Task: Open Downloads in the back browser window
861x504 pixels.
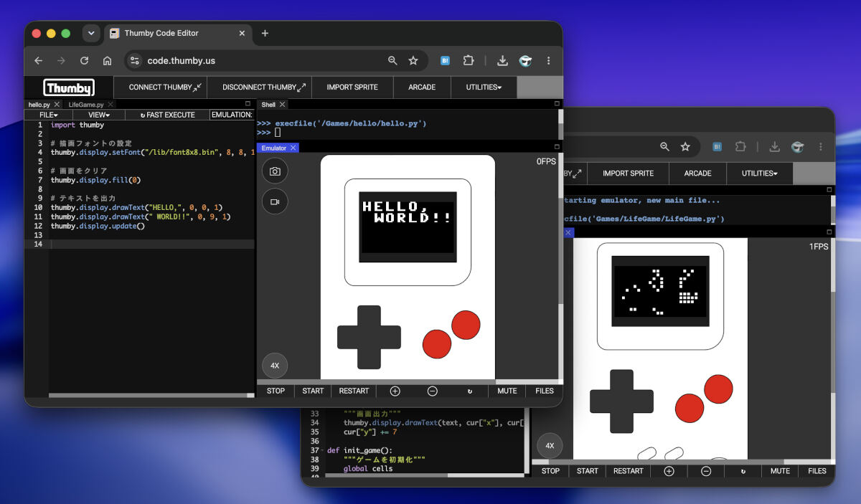Action: tap(774, 146)
